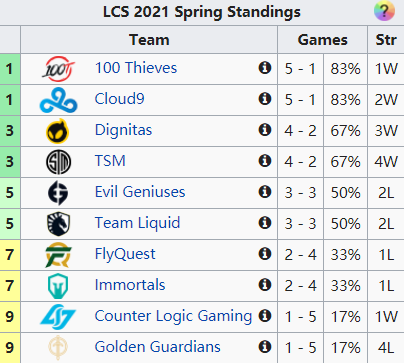Open the Evil Geniuses logo
Screen dimensions: 404x363
(x=58, y=193)
